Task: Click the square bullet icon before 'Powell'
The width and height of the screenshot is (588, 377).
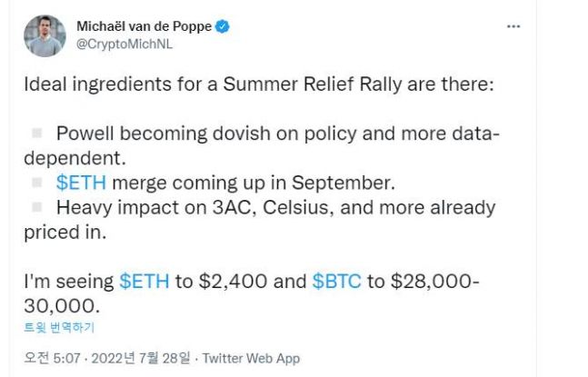Action: pos(37,134)
